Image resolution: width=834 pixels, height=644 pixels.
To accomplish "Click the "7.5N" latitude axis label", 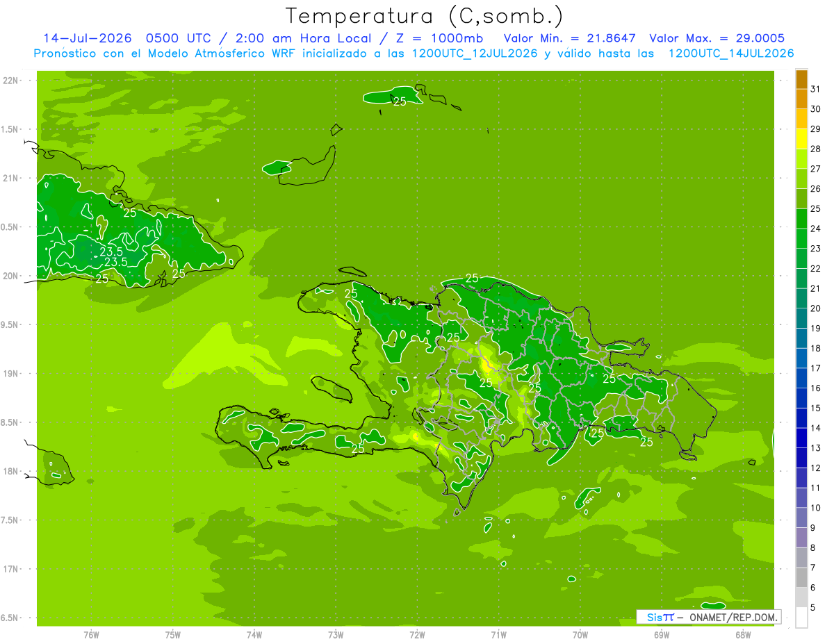I will click(10, 520).
